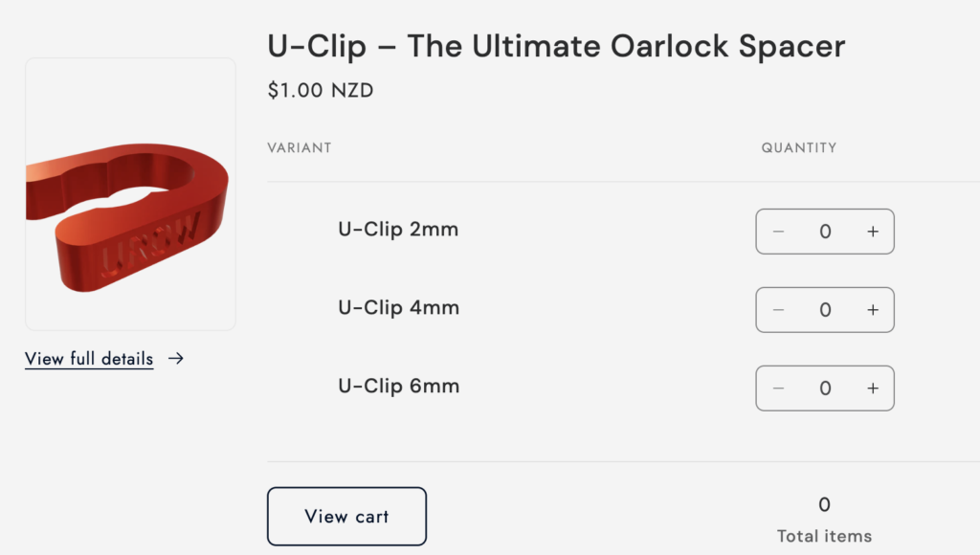The width and height of the screenshot is (980, 555).
Task: Decrease quantity of U-Clip 6mm
Action: (778, 388)
